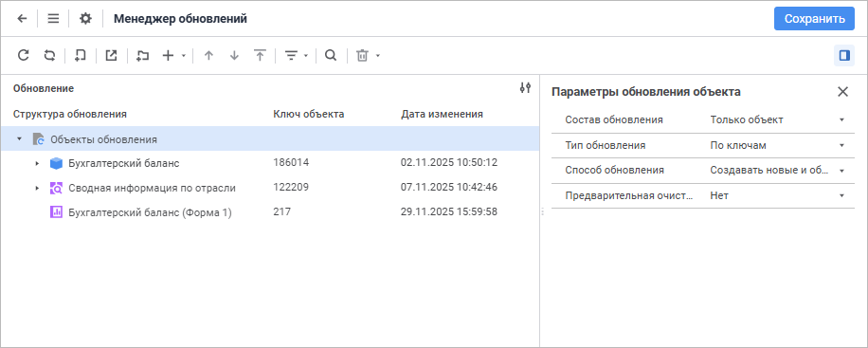Click the Дата изменения column header
This screenshot has height=348, width=868.
point(442,114)
